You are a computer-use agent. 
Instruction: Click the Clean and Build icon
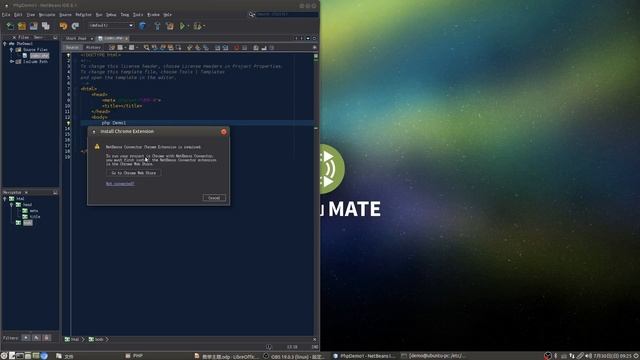170,26
